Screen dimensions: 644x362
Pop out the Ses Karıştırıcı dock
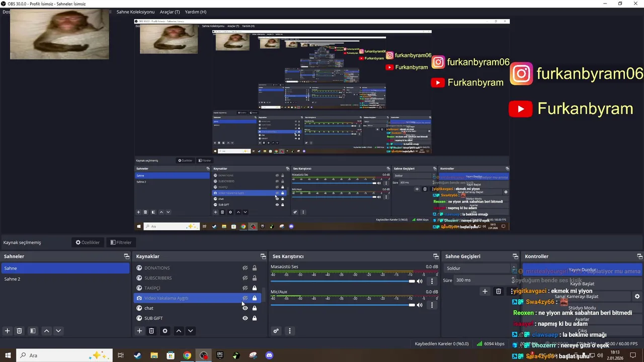436,256
